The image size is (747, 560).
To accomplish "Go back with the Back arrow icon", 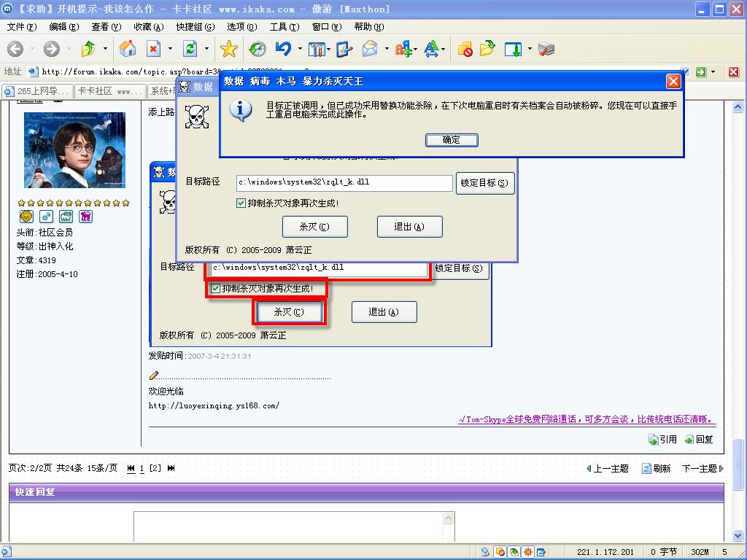I will 15,49.
